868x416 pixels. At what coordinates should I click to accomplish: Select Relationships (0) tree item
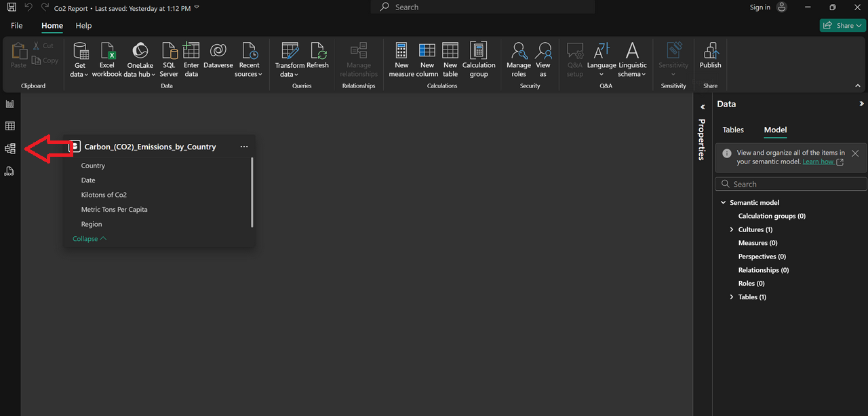pos(764,270)
